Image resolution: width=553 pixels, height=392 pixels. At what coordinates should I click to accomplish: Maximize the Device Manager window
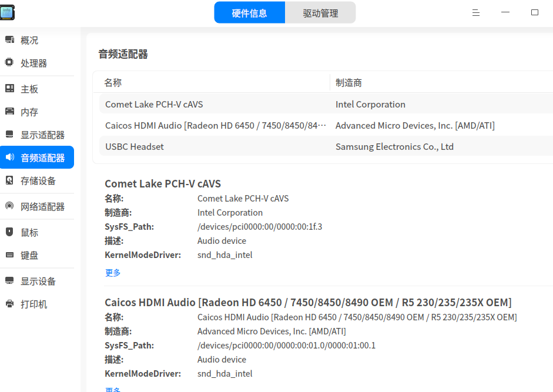point(535,13)
